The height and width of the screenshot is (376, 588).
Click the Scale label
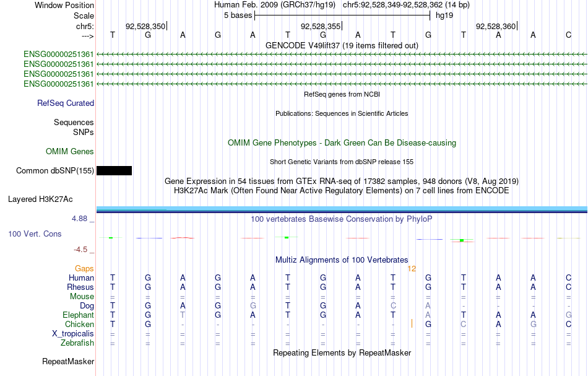pos(84,15)
